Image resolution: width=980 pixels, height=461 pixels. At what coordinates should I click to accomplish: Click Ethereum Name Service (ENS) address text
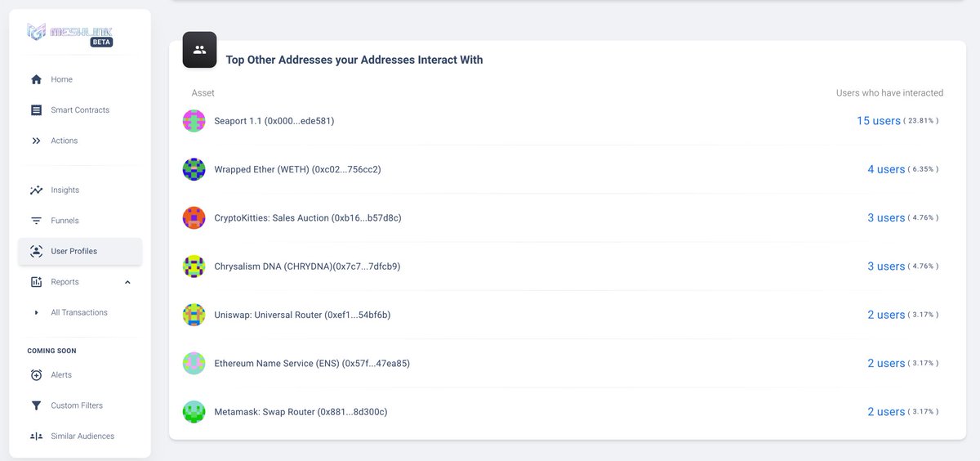(x=312, y=363)
